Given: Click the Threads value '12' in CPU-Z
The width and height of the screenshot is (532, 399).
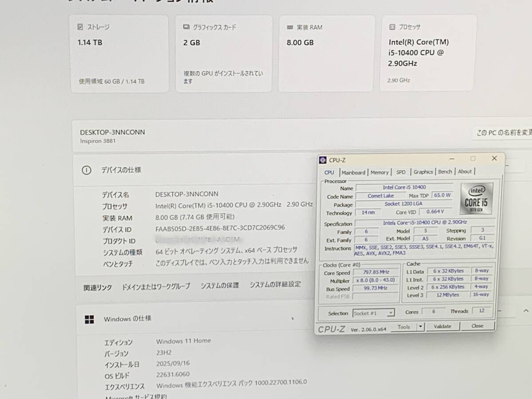Looking at the screenshot, I should pyautogui.click(x=482, y=311).
